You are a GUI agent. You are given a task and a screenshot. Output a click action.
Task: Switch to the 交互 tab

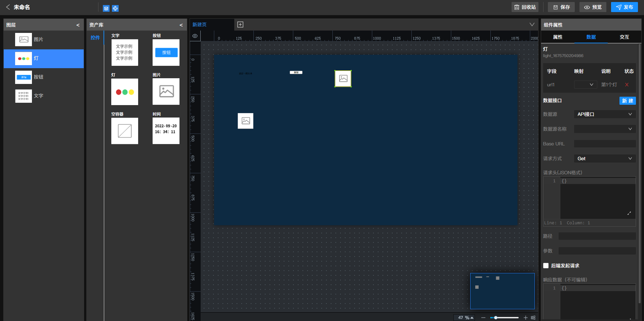pyautogui.click(x=624, y=37)
